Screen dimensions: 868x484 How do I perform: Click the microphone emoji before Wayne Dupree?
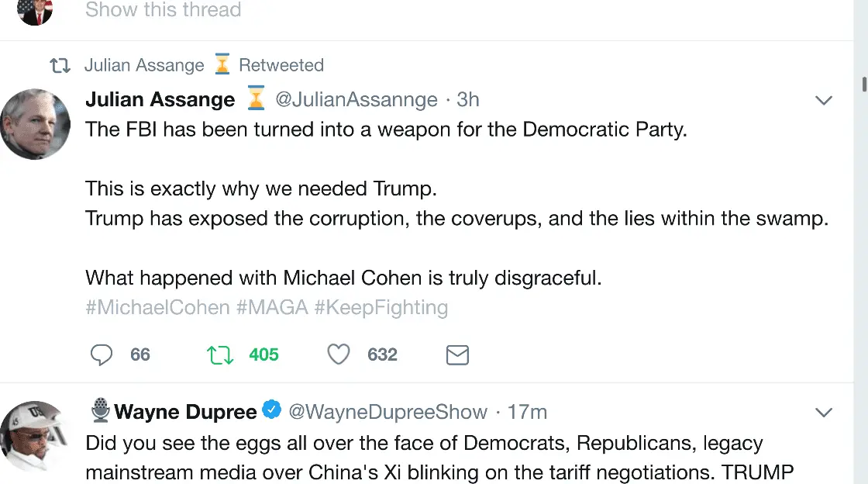pos(100,410)
